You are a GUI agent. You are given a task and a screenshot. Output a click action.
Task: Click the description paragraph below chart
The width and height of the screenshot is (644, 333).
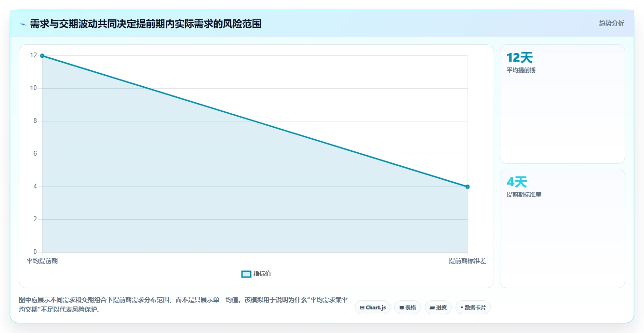(x=183, y=305)
